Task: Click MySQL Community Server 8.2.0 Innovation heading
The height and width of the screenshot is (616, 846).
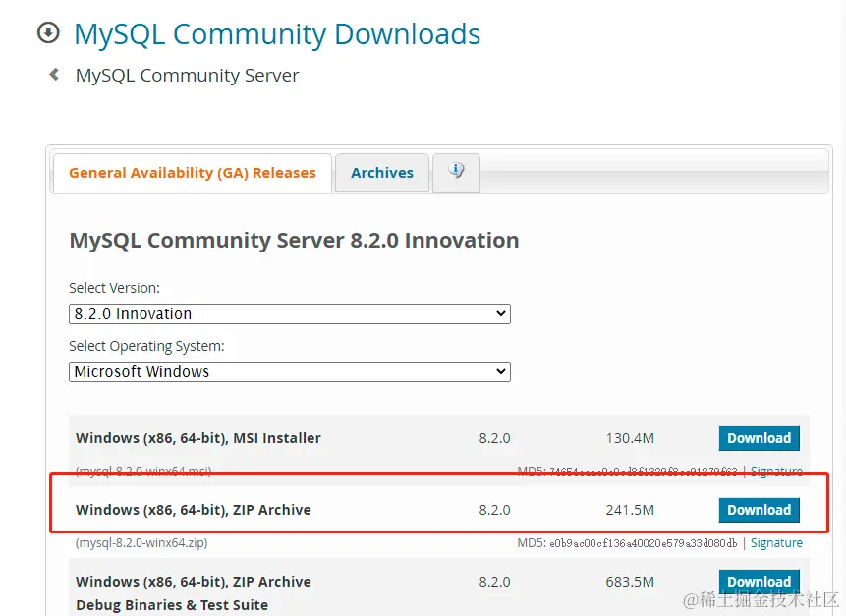Action: [x=294, y=240]
